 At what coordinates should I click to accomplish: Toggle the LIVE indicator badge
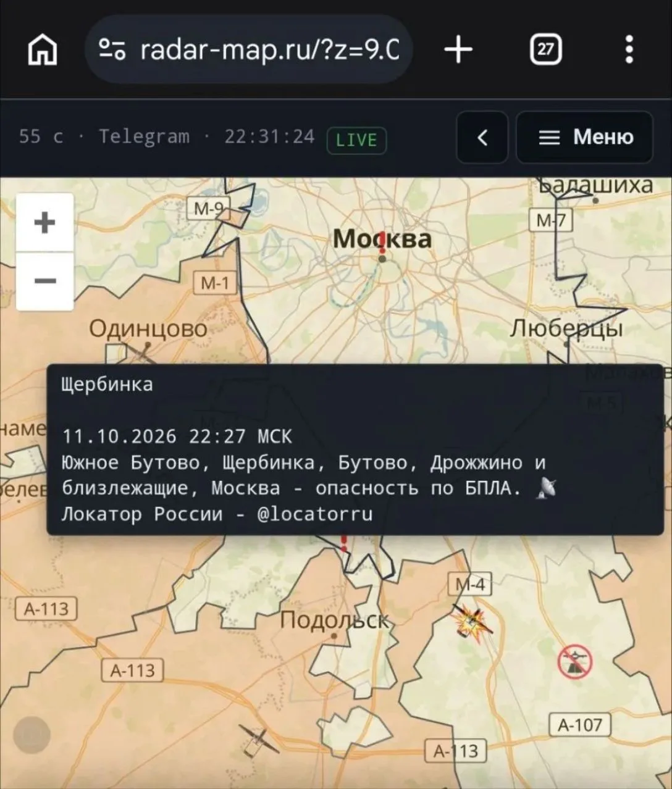pyautogui.click(x=356, y=140)
